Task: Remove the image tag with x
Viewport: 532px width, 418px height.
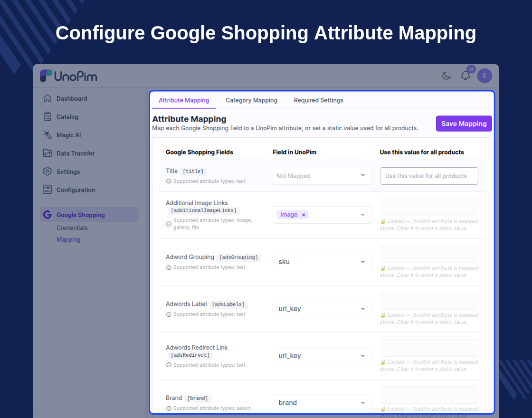Action: (304, 215)
